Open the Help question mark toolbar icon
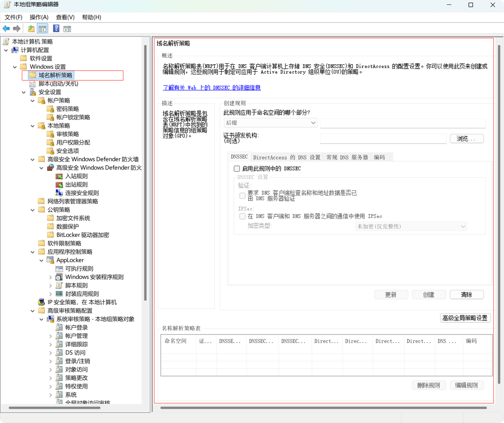 [56, 28]
